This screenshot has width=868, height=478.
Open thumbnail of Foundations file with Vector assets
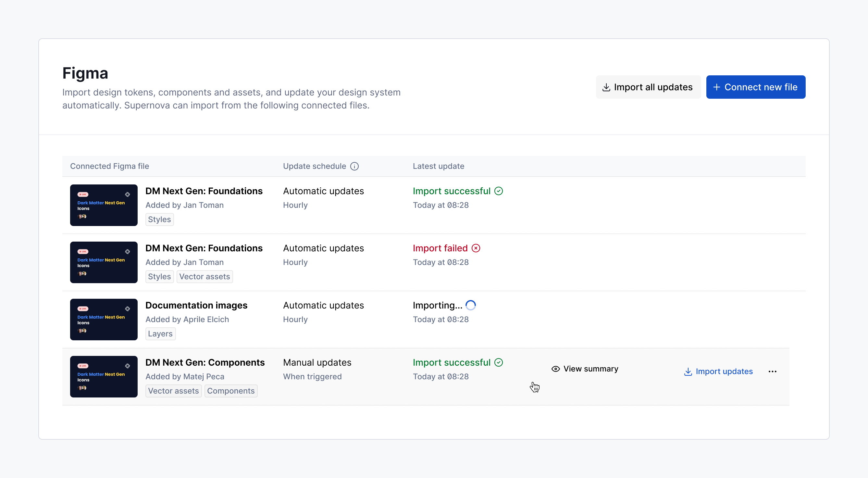click(x=104, y=263)
